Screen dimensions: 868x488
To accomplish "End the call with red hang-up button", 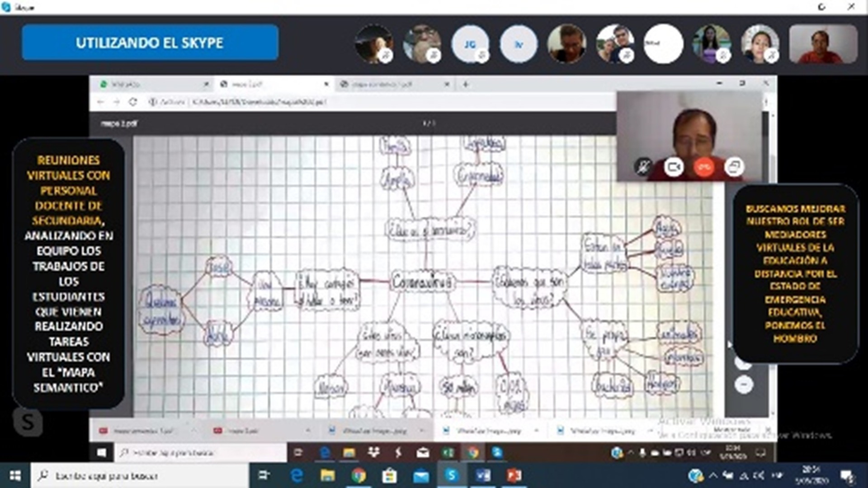I will [x=704, y=167].
